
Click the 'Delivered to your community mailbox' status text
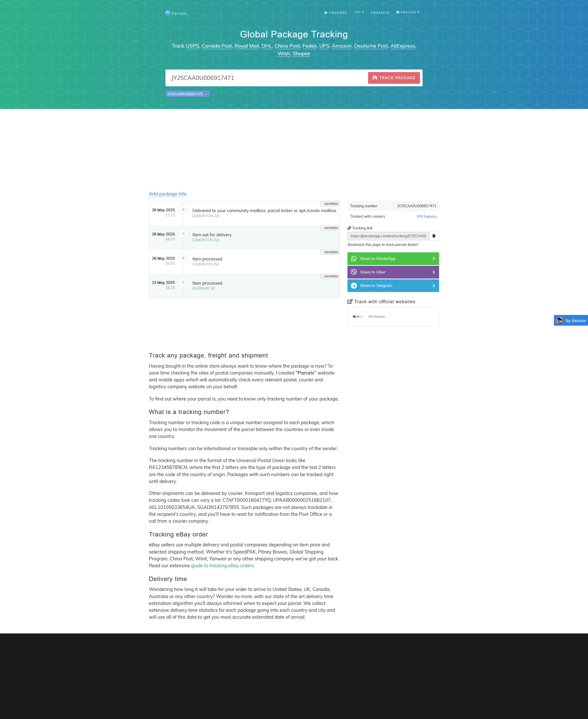click(265, 211)
